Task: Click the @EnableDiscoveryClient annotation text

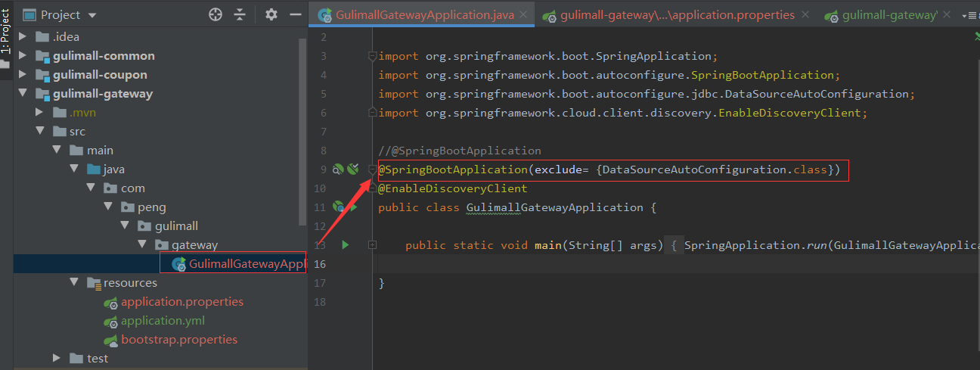Action: point(453,188)
